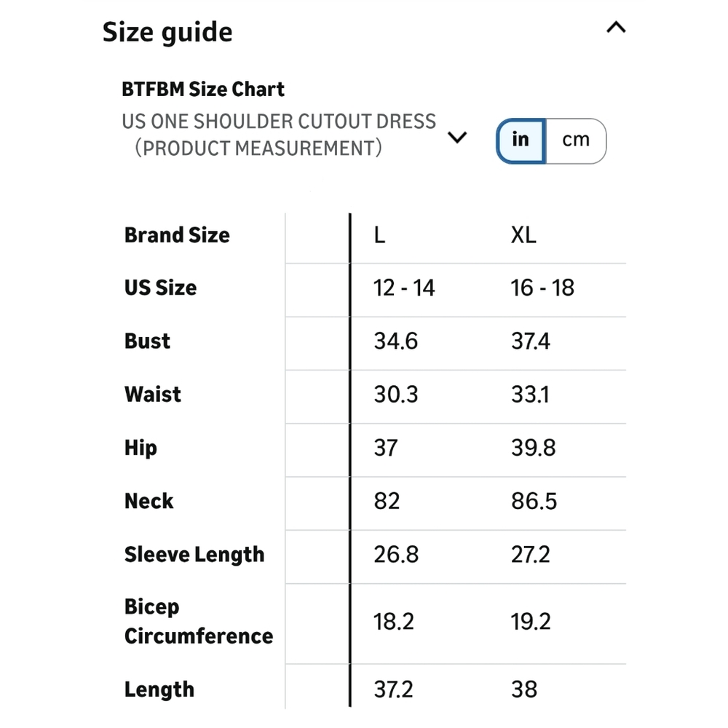
Task: Switch measurement units to cm
Action: [576, 141]
